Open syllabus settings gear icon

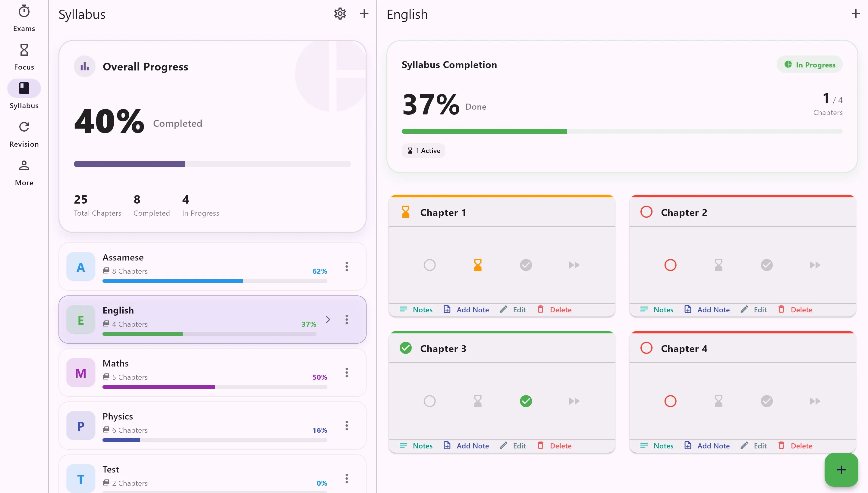point(340,14)
